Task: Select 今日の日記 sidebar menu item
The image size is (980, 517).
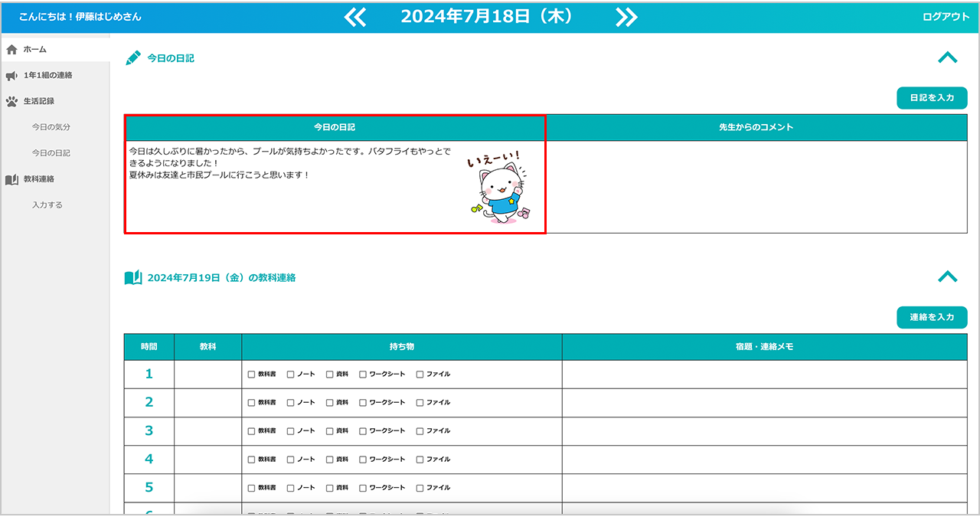Action: 51,153
